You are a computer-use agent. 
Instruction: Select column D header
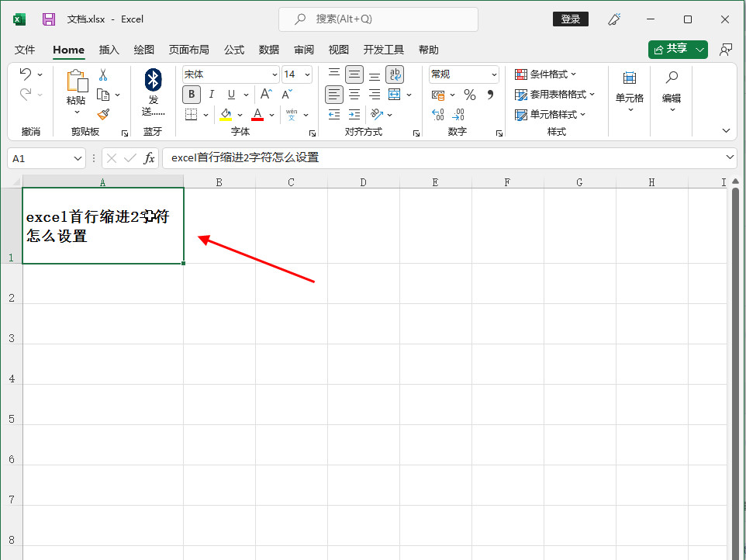[363, 182]
